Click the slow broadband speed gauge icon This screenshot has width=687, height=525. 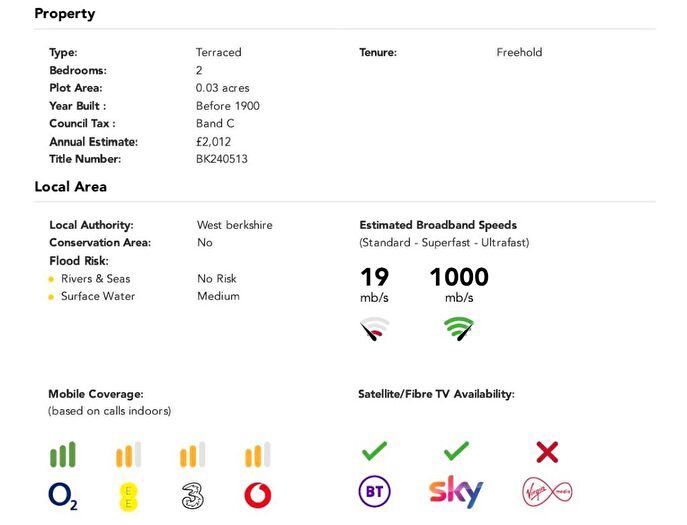[x=374, y=328]
